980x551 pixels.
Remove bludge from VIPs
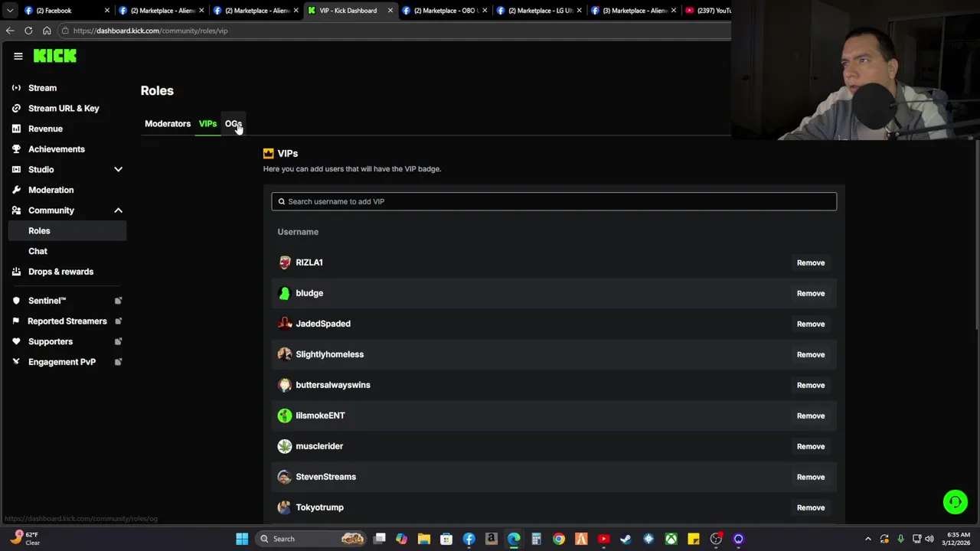coord(810,293)
